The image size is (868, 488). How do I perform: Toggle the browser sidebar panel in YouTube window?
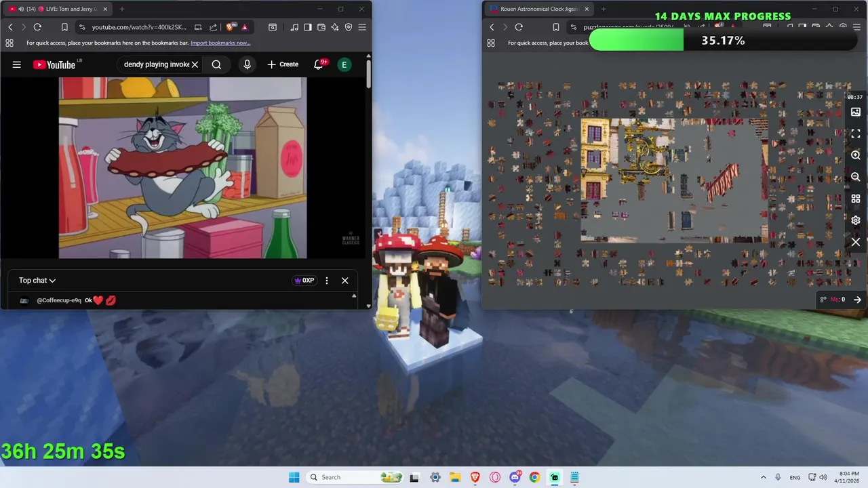(x=308, y=27)
